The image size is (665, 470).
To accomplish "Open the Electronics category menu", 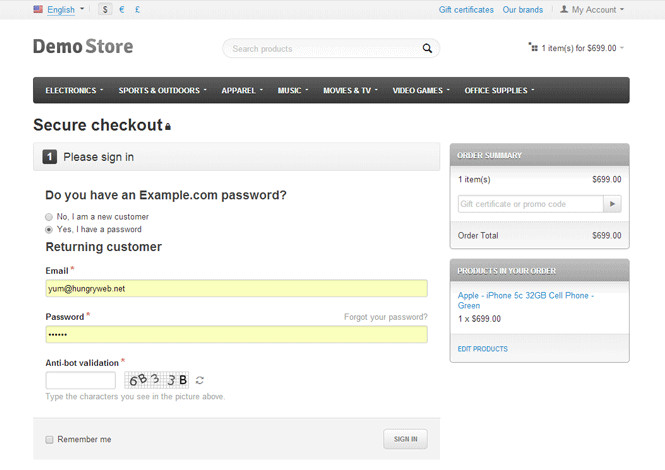I will point(74,91).
